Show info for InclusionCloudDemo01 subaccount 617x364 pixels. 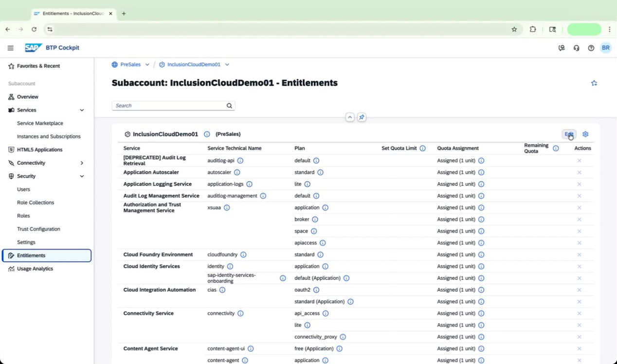coord(207,134)
